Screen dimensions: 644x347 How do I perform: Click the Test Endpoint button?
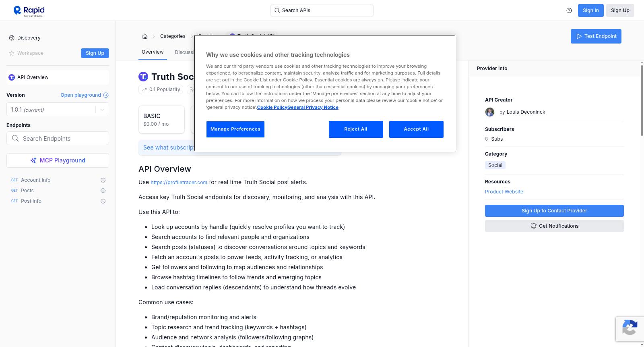tap(596, 36)
